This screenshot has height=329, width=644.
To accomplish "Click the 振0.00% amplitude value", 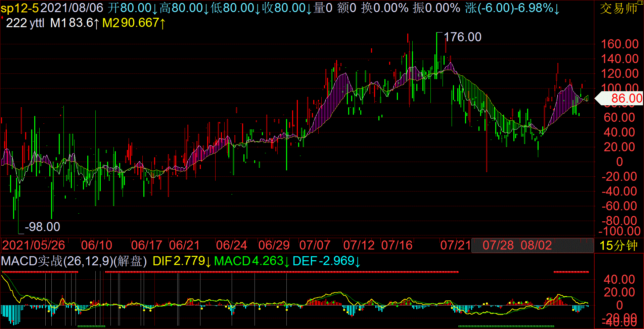I will pos(436,8).
